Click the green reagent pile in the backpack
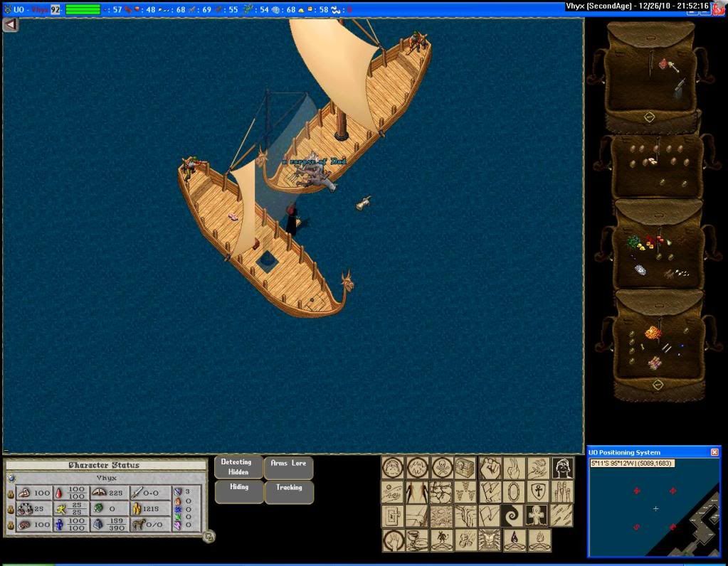This screenshot has height=566, width=728. [x=633, y=242]
